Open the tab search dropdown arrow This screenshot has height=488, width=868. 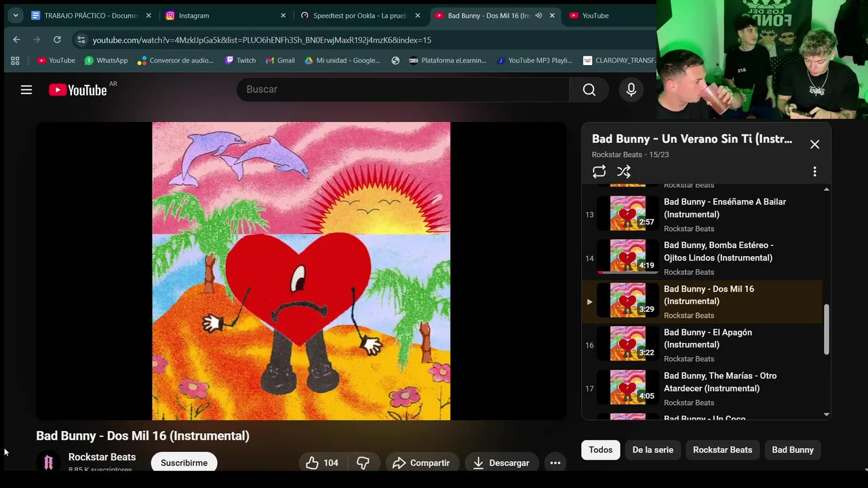pos(15,15)
